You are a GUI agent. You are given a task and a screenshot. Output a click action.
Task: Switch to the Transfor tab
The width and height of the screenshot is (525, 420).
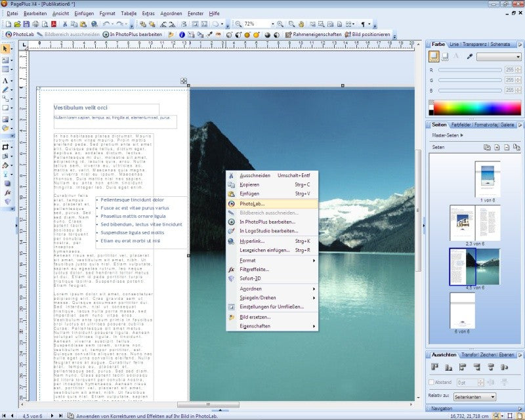(469, 354)
